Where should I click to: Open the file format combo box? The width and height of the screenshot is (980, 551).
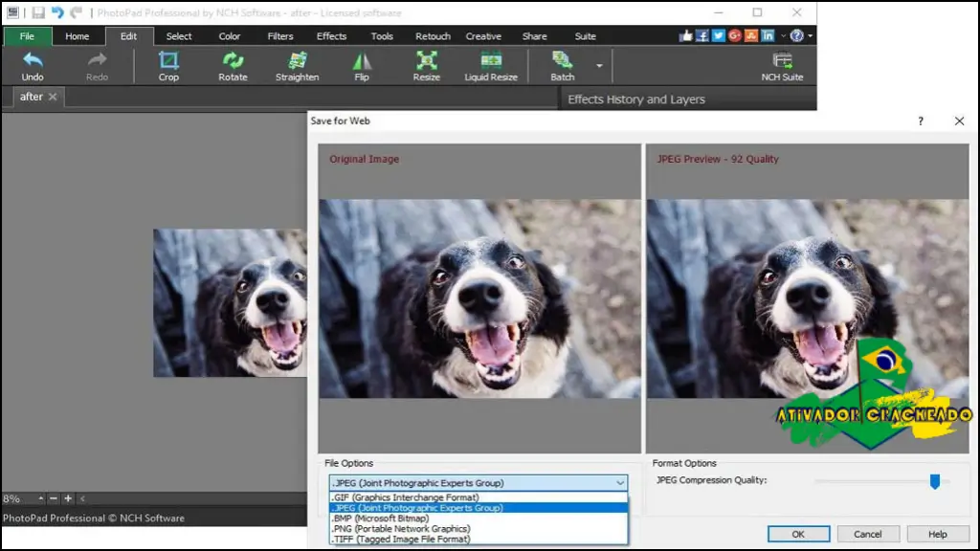[479, 483]
